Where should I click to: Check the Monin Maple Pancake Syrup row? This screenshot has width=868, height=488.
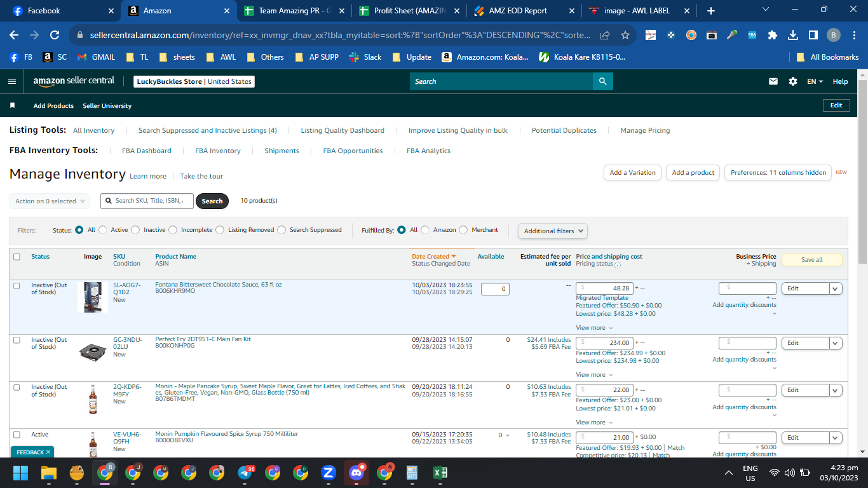[x=17, y=387]
